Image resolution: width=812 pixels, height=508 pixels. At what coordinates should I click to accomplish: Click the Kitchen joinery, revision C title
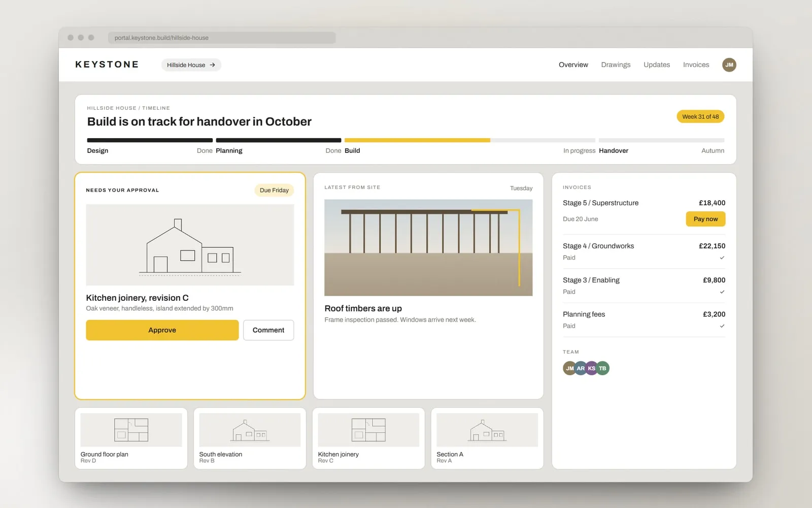tap(137, 298)
